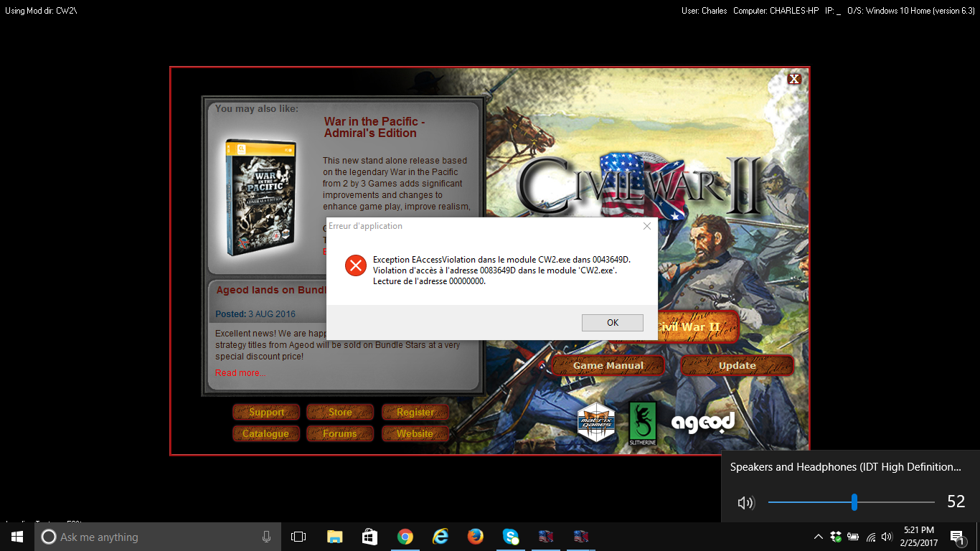Click the Slitherine logo
The width and height of the screenshot is (980, 551).
(x=643, y=423)
